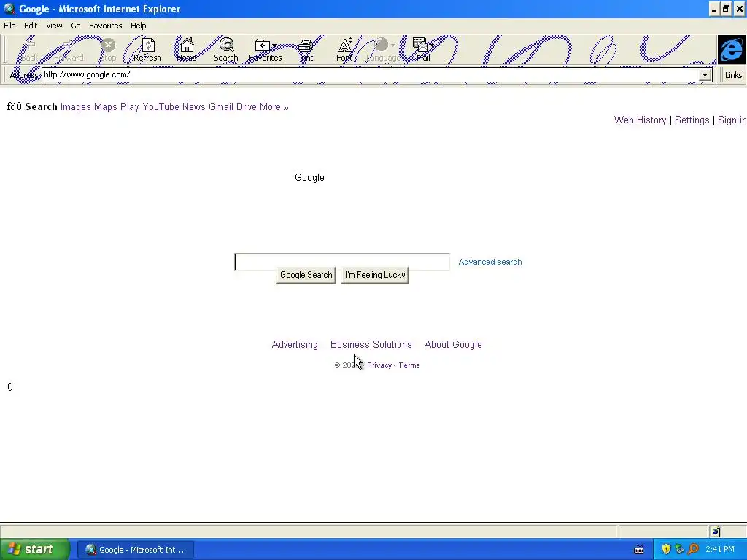Viewport: 747px width, 560px height.
Task: Click the I'm Feeling Lucky button
Action: (x=375, y=275)
